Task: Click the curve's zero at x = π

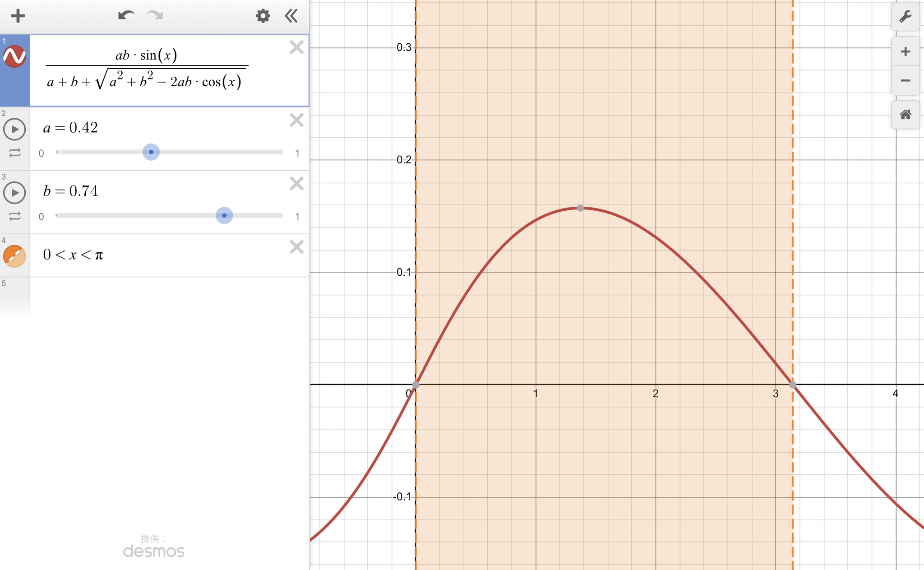Action: coord(793,385)
